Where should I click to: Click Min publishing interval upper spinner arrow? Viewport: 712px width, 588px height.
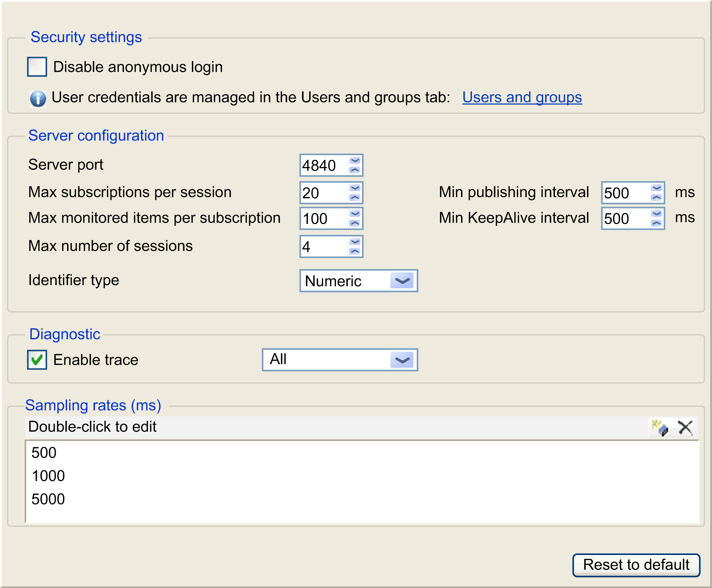pos(656,188)
